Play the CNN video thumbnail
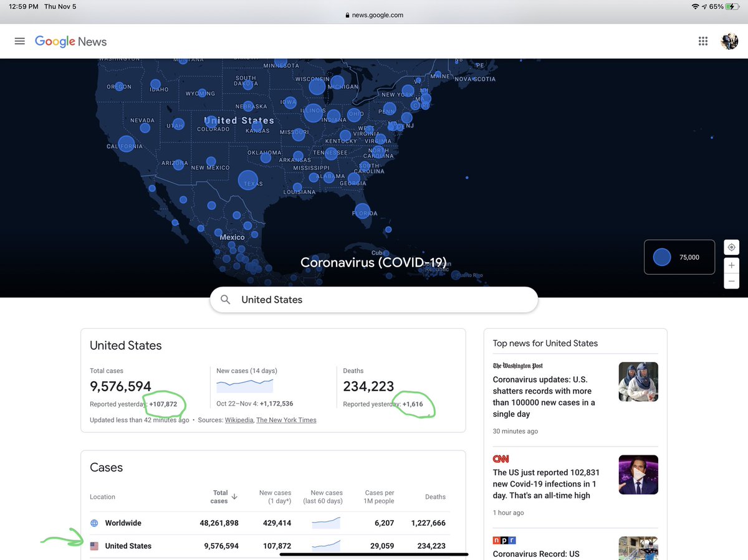This screenshot has height=560, width=748. (x=638, y=475)
